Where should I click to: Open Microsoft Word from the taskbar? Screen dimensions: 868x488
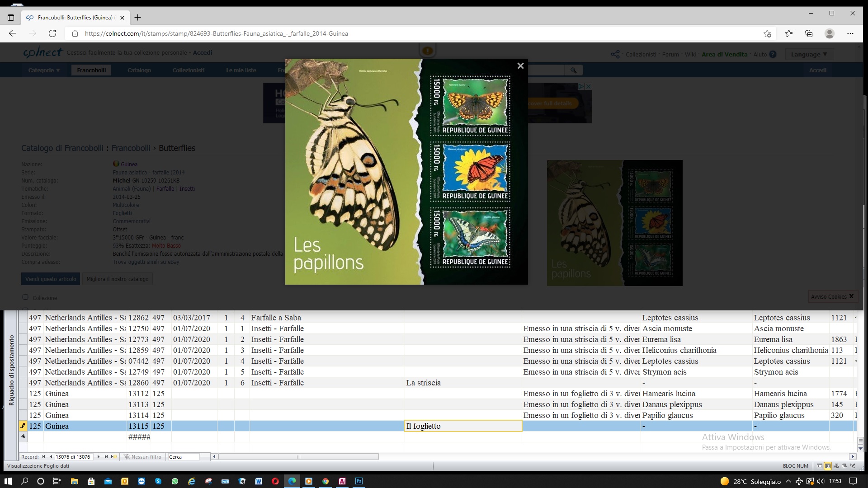click(259, 481)
